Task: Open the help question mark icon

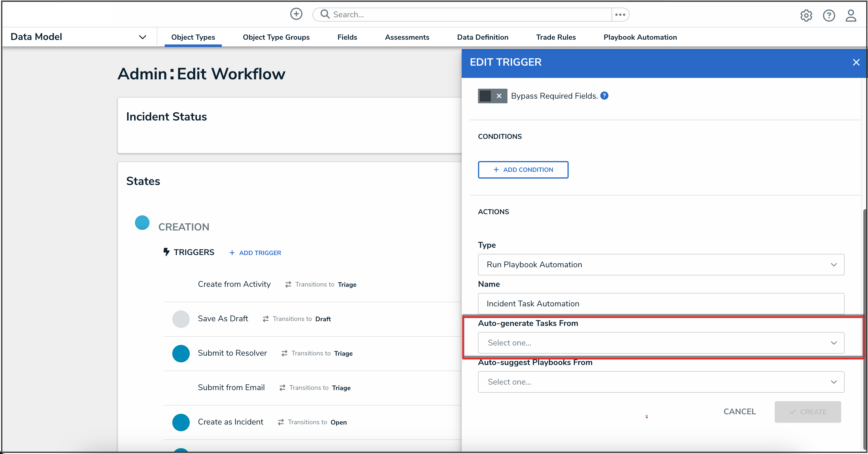Action: (x=829, y=15)
